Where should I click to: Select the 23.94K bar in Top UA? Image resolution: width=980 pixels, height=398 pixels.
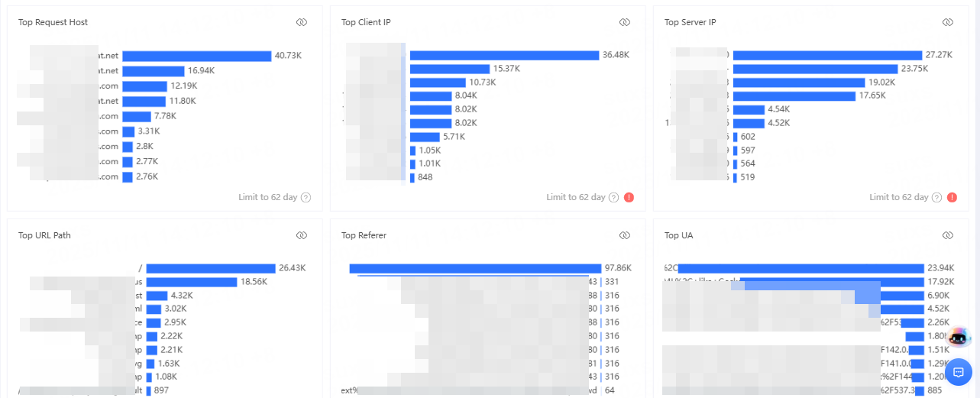[x=800, y=268]
